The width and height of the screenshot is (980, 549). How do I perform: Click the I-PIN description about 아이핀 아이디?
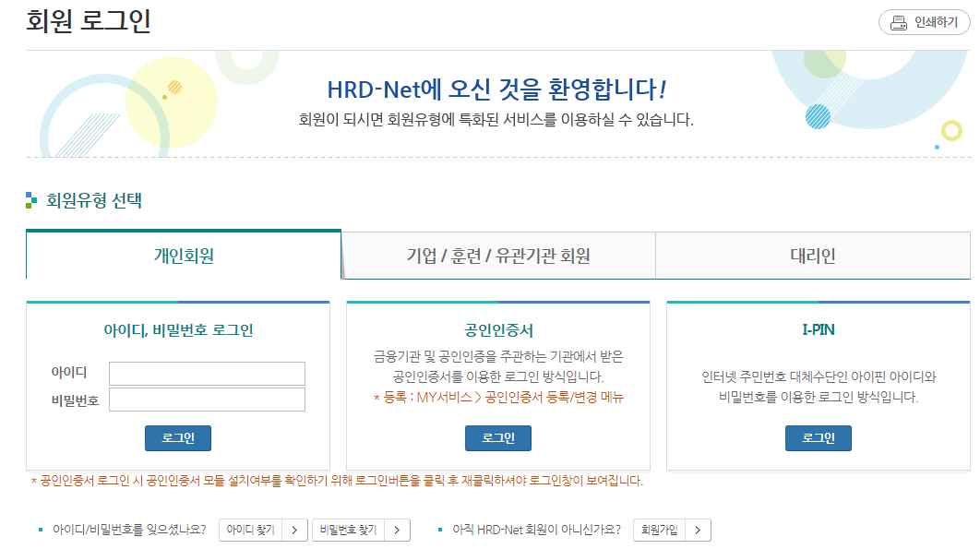(819, 387)
